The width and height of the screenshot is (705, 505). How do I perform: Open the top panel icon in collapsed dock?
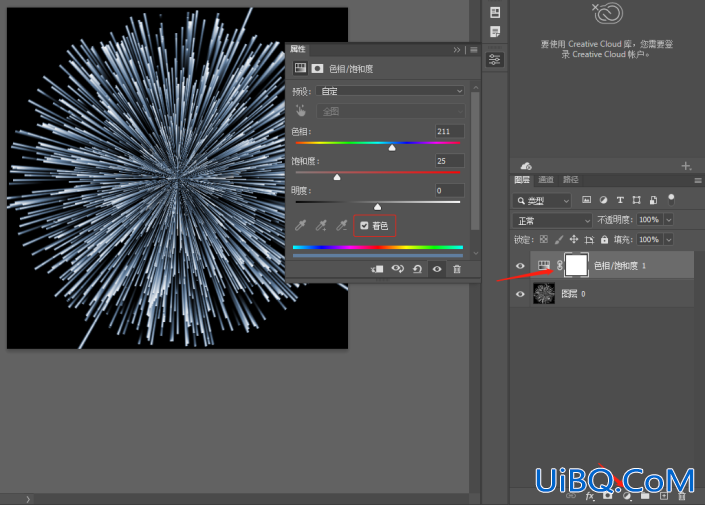495,12
